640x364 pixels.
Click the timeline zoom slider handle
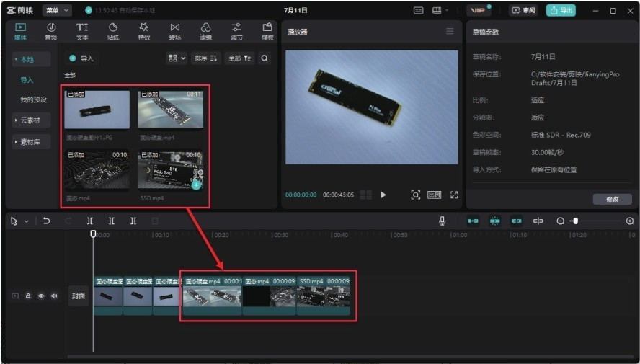click(x=575, y=221)
